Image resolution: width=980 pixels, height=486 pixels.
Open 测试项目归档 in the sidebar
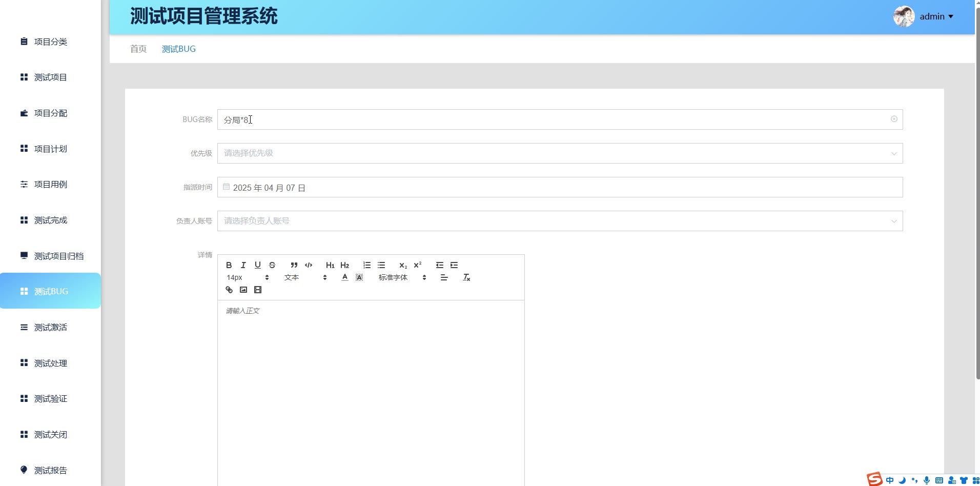(50, 256)
